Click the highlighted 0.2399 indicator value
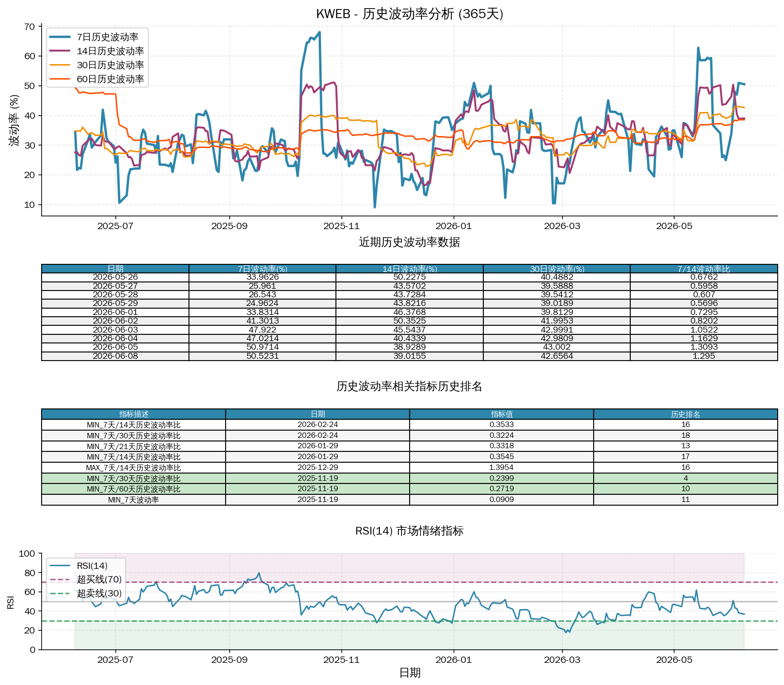The width and height of the screenshot is (784, 685). click(501, 478)
